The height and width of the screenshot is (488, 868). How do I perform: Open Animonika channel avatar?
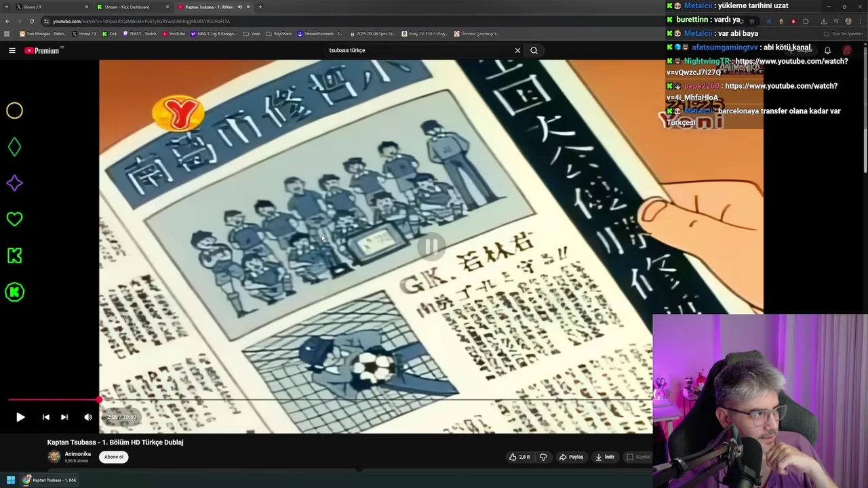(54, 457)
